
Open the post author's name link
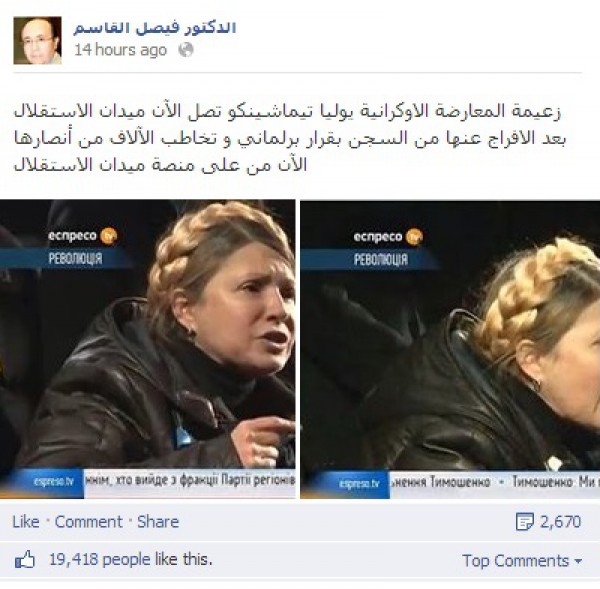(x=155, y=28)
